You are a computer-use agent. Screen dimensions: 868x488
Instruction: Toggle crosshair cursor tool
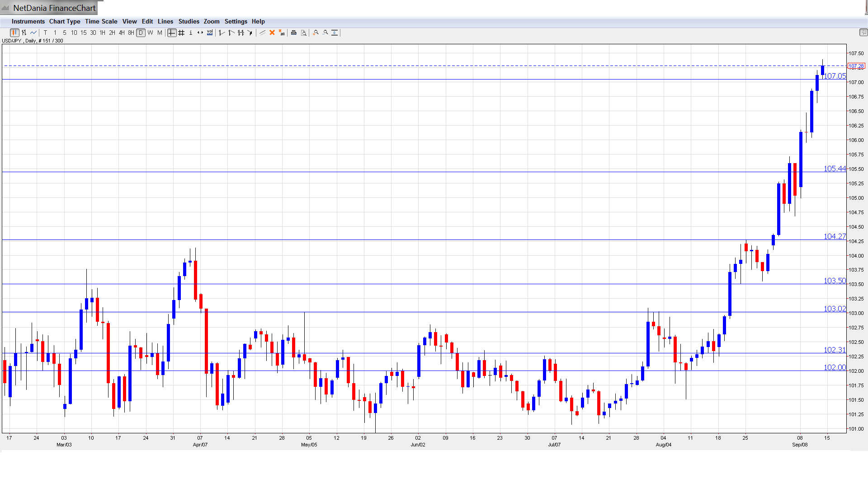(172, 33)
